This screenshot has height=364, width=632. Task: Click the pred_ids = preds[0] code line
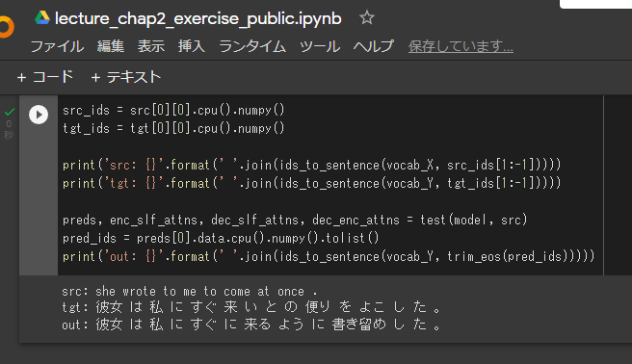point(221,238)
